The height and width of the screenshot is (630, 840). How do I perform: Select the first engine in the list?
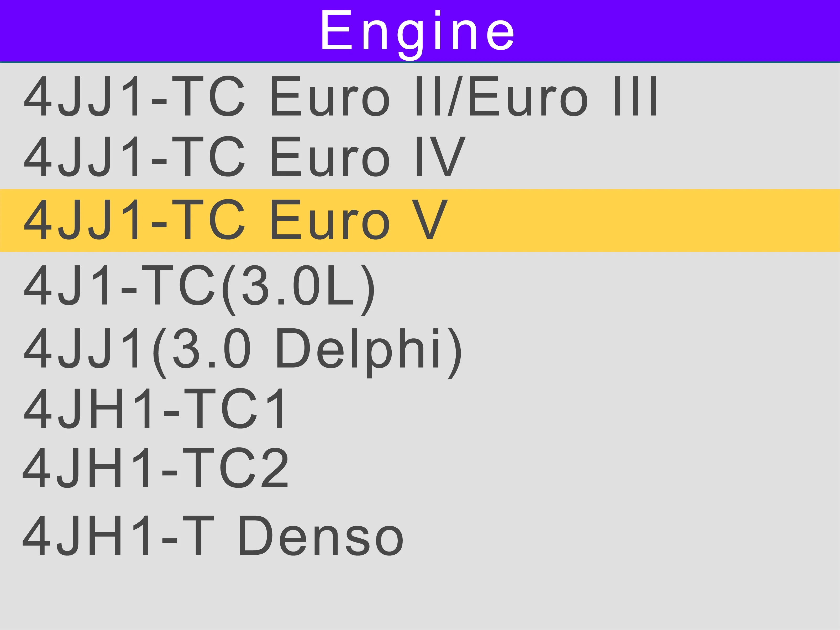[340, 96]
